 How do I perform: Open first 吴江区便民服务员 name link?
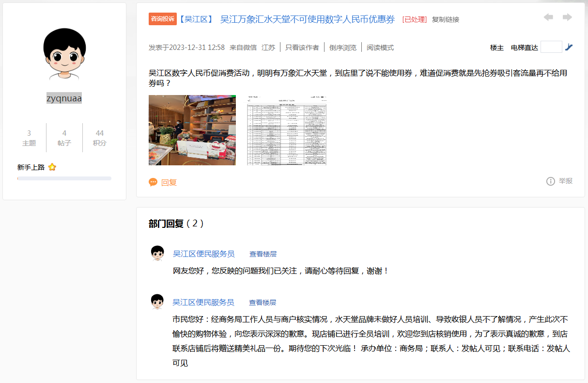(x=204, y=254)
